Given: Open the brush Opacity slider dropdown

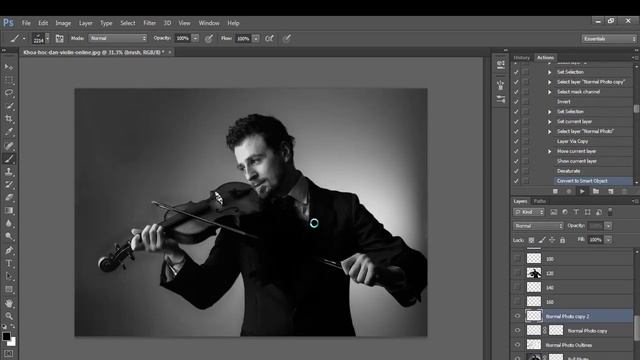Looking at the screenshot, I should point(195,38).
